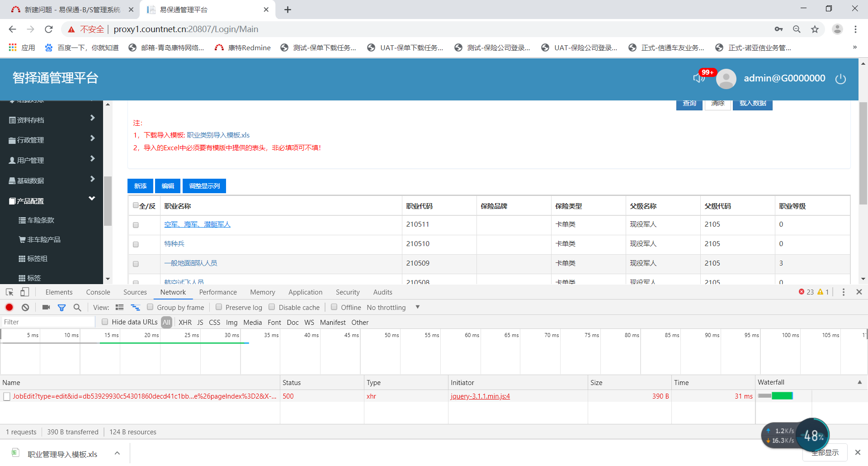Enable the Preserve log checkbox
Screen dimensions: 868x466
coord(219,307)
